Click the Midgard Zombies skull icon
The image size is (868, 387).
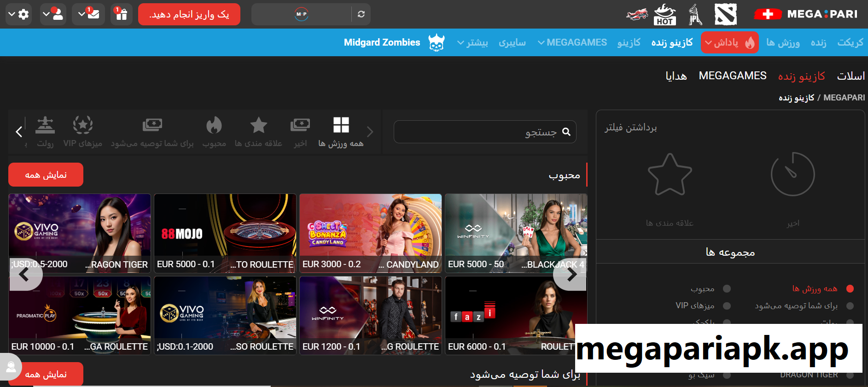pos(436,43)
